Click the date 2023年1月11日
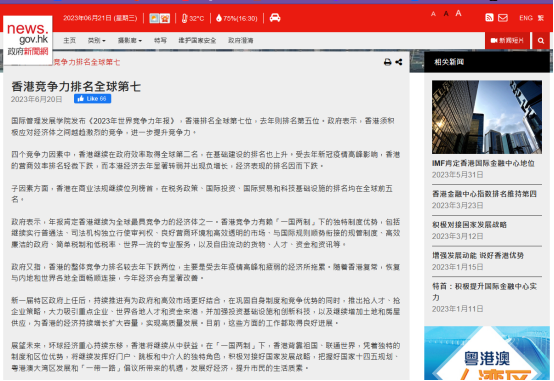554x381 pixels. [x=457, y=309]
